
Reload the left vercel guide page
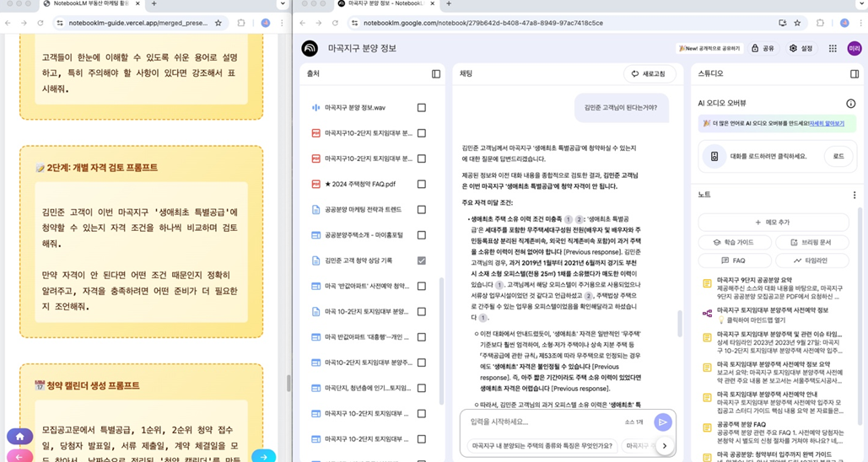[40, 23]
